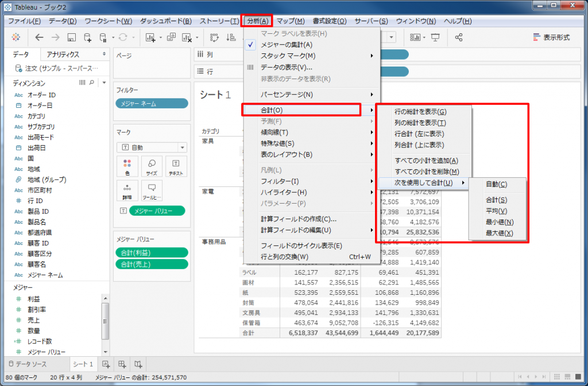Click the 表示形式 Show Me button
Screen dimensions: 588x386
click(x=551, y=37)
